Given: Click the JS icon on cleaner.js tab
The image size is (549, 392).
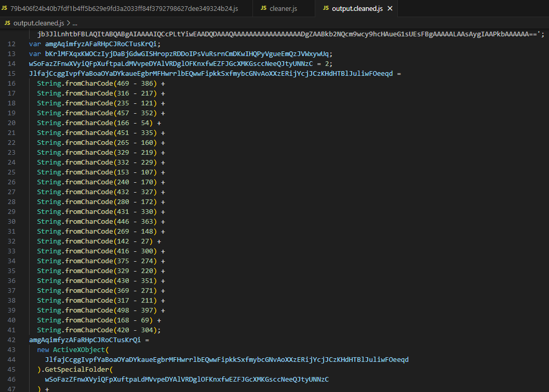Looking at the screenshot, I should tap(263, 8).
